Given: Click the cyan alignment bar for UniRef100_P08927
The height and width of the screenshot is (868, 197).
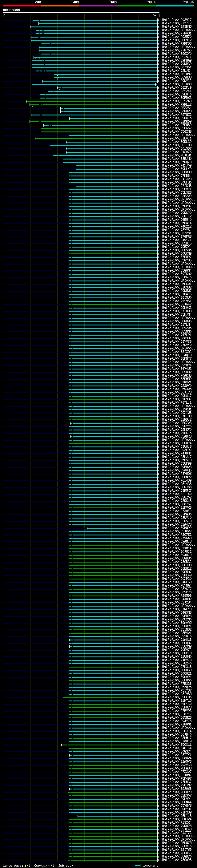Looking at the screenshot, I should pos(96,20).
